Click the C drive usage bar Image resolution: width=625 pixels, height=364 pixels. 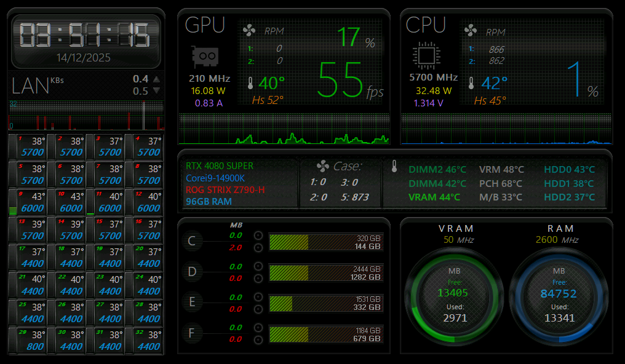[x=325, y=242]
